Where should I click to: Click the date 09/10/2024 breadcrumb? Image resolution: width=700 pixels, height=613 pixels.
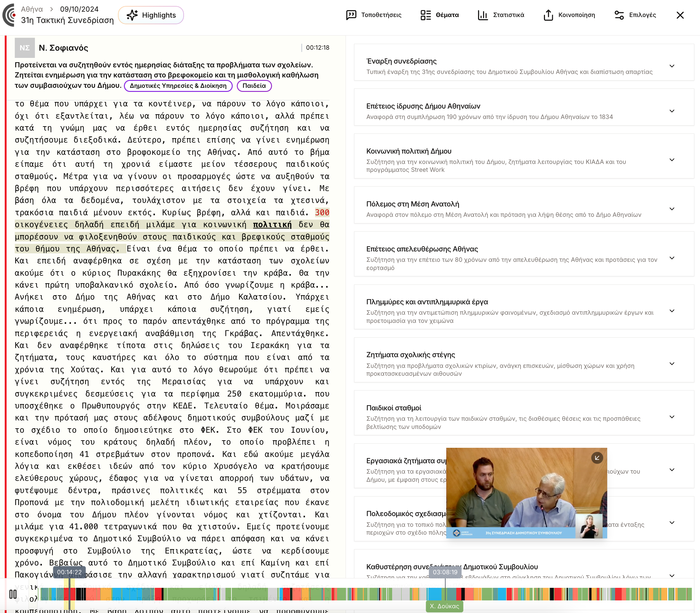[x=79, y=9]
